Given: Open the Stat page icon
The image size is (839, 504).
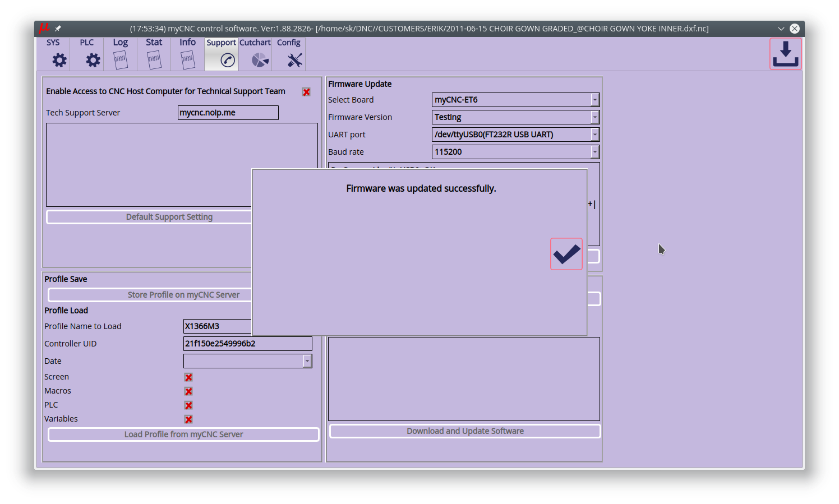Looking at the screenshot, I should pyautogui.click(x=154, y=59).
